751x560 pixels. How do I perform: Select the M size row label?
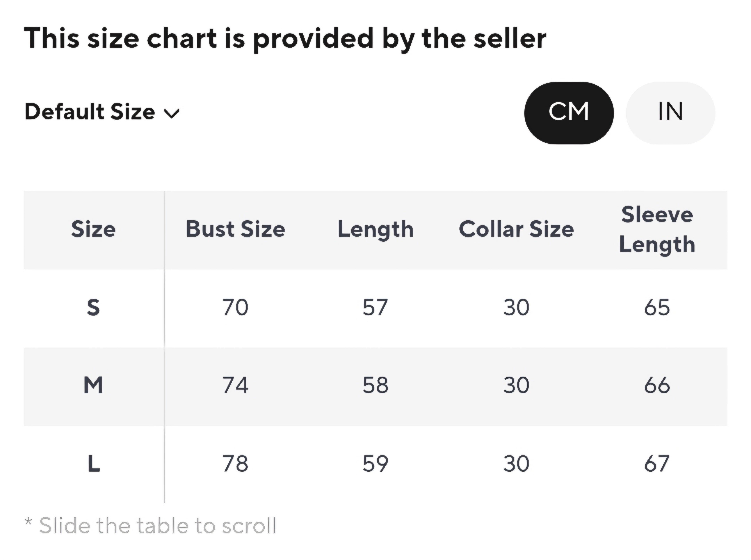click(x=94, y=385)
